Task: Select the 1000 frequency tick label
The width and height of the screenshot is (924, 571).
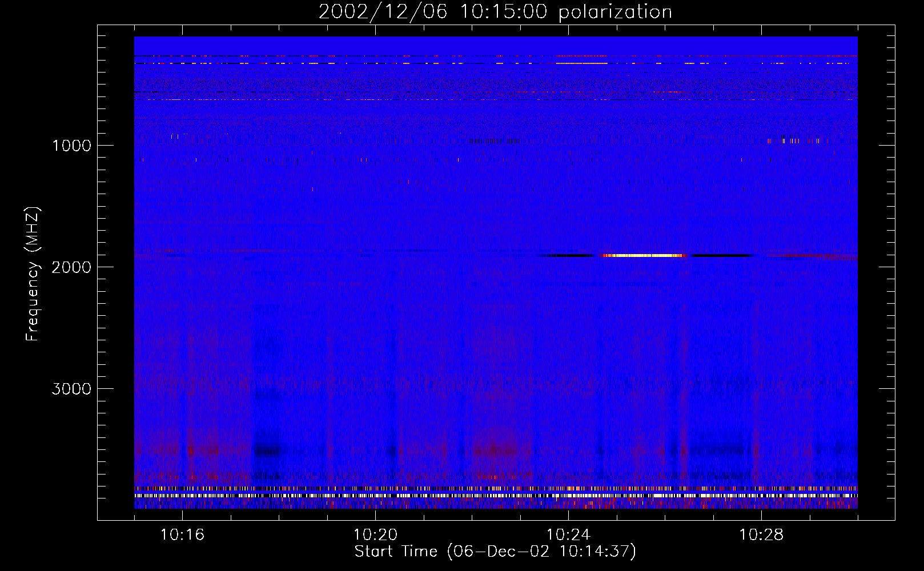Action: [72, 146]
